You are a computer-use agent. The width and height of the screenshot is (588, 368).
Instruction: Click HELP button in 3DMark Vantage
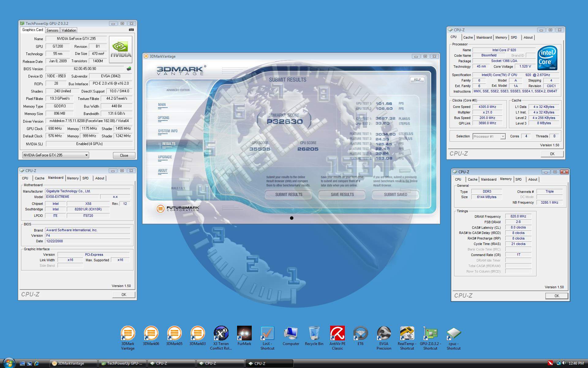point(417,79)
